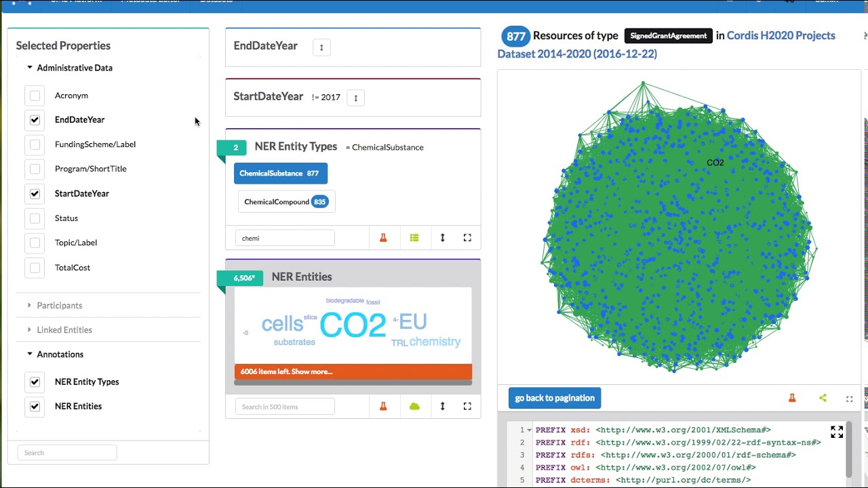Click up-down arrow icon in NER Entity Types
The image size is (868, 488).
click(x=443, y=238)
